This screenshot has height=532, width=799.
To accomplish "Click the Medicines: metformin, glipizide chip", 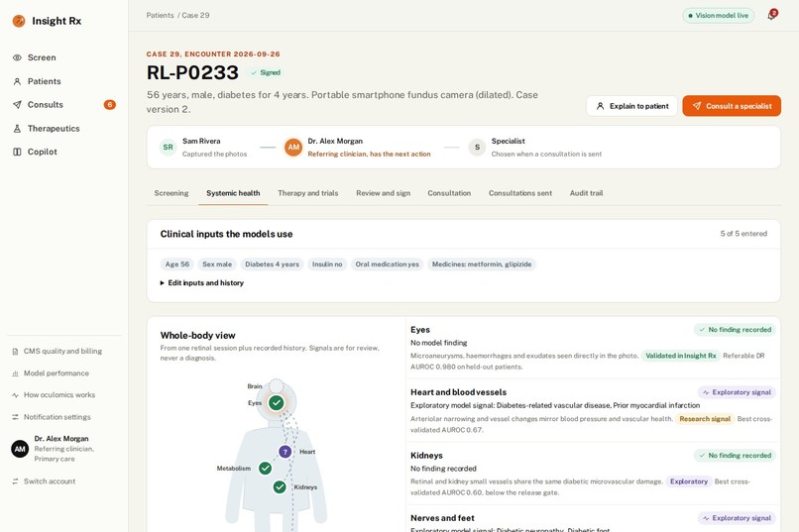I will (x=482, y=265).
